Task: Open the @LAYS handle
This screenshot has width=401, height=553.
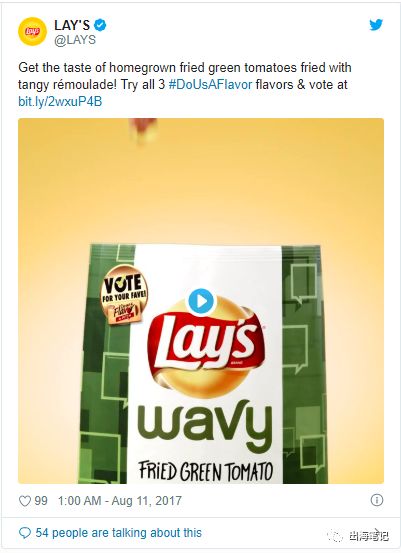Action: coord(75,40)
